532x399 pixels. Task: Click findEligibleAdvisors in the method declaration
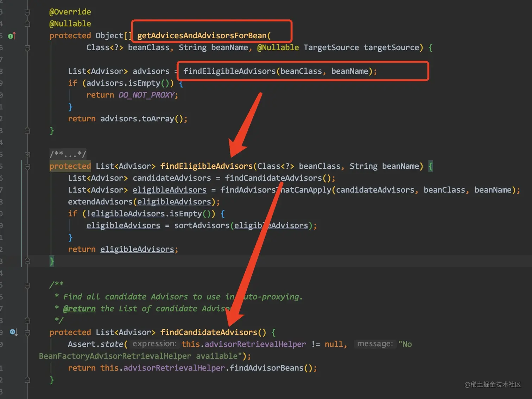tap(207, 166)
